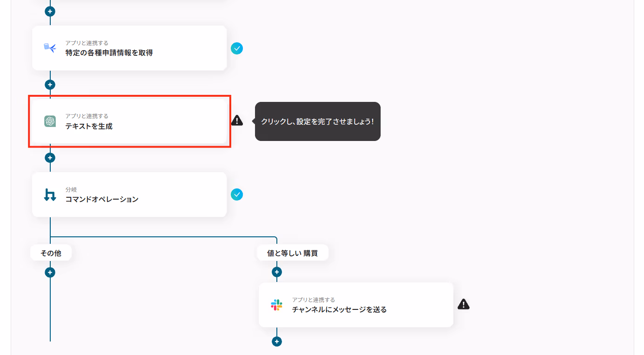The width and height of the screenshot is (644, 355).
Task: Click the checkmark beside コマンドオペレーション
Action: coord(237,194)
